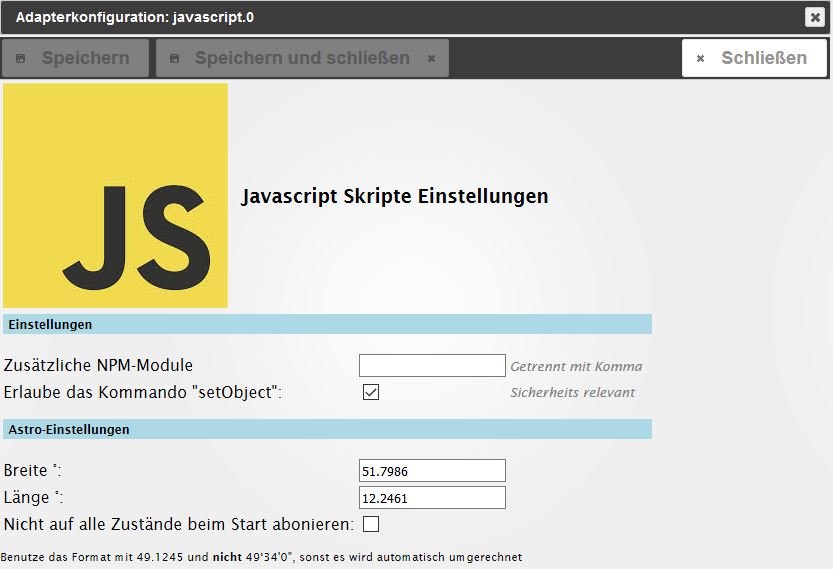The image size is (833, 569).
Task: Click the Schließen button
Action: 754,58
